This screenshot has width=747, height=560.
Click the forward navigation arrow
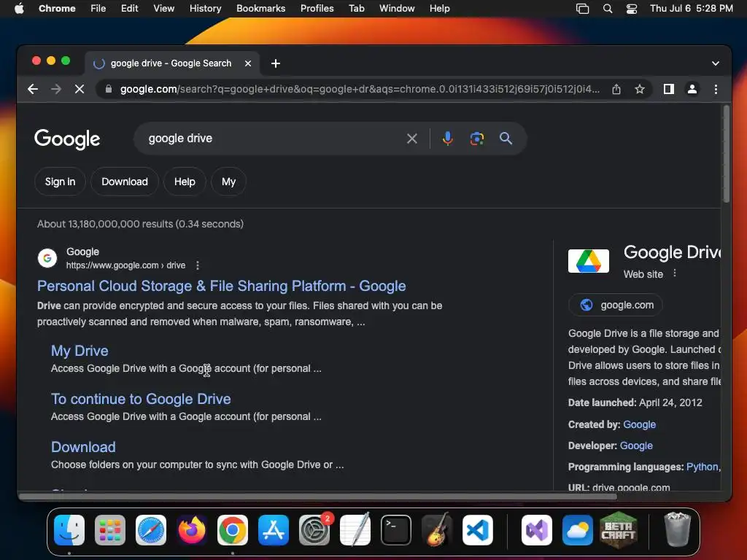click(x=55, y=89)
